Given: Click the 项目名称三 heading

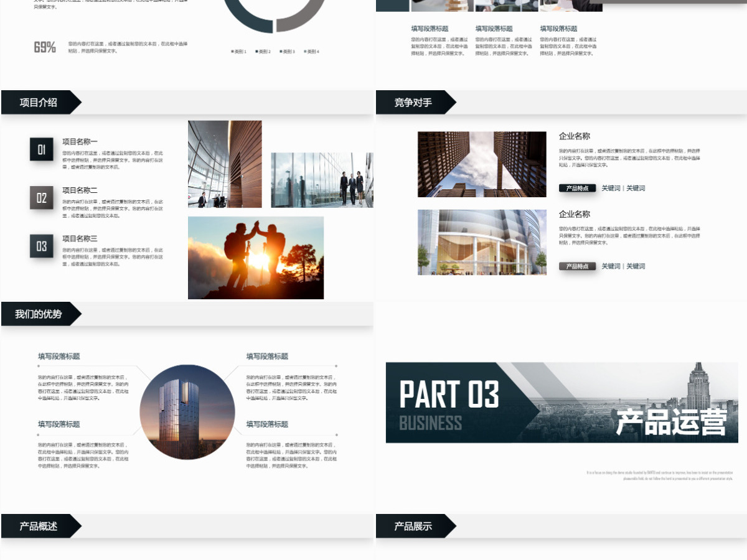Looking at the screenshot, I should (80, 238).
